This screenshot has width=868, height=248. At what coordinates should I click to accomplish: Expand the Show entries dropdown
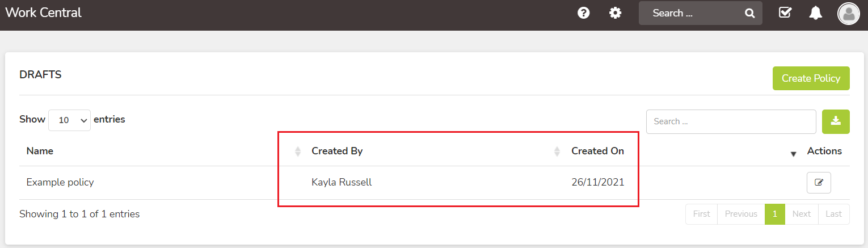click(69, 120)
